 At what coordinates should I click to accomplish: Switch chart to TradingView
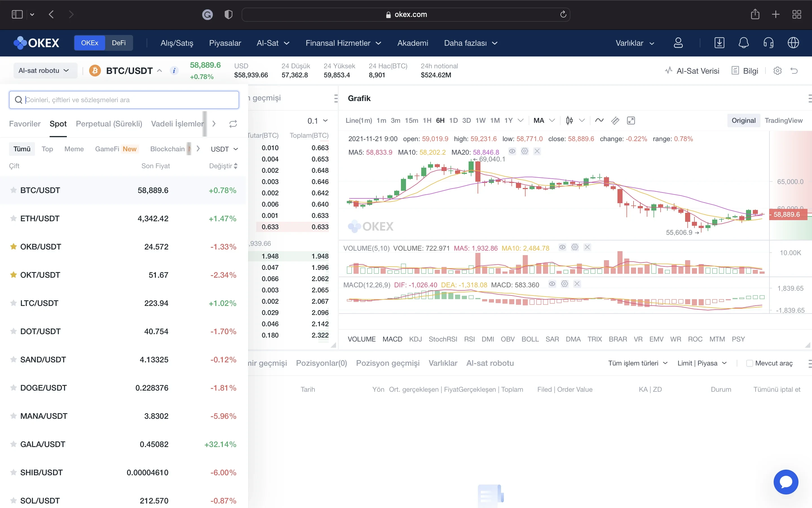(784, 120)
